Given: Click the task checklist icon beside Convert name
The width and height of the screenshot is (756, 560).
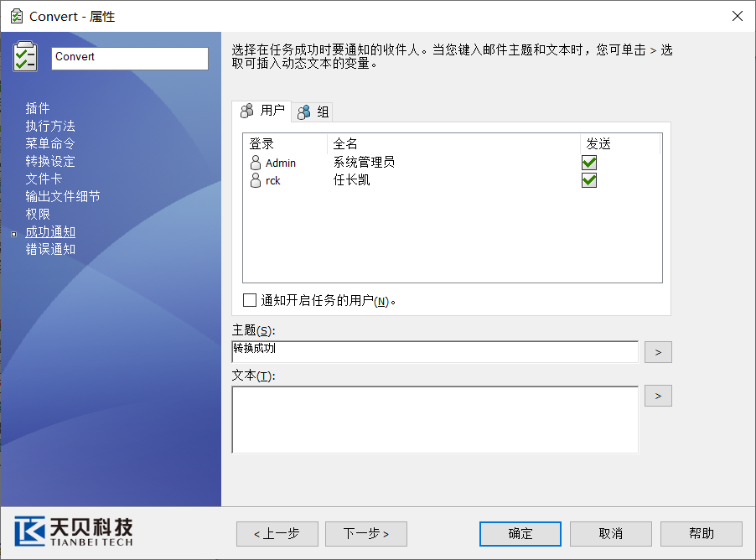Looking at the screenshot, I should pyautogui.click(x=25, y=57).
